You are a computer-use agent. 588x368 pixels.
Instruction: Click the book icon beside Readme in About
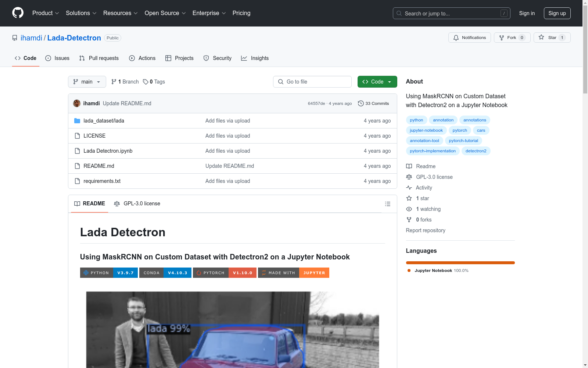tap(409, 166)
